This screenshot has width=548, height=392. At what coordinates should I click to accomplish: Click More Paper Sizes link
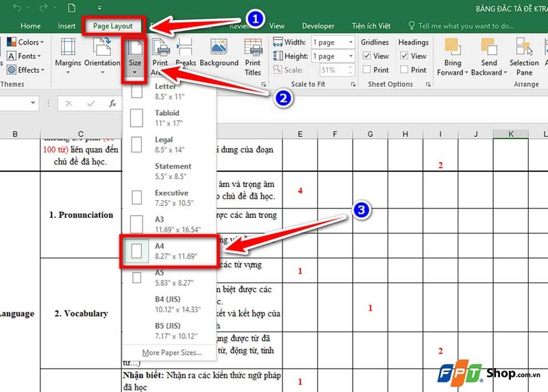172,352
